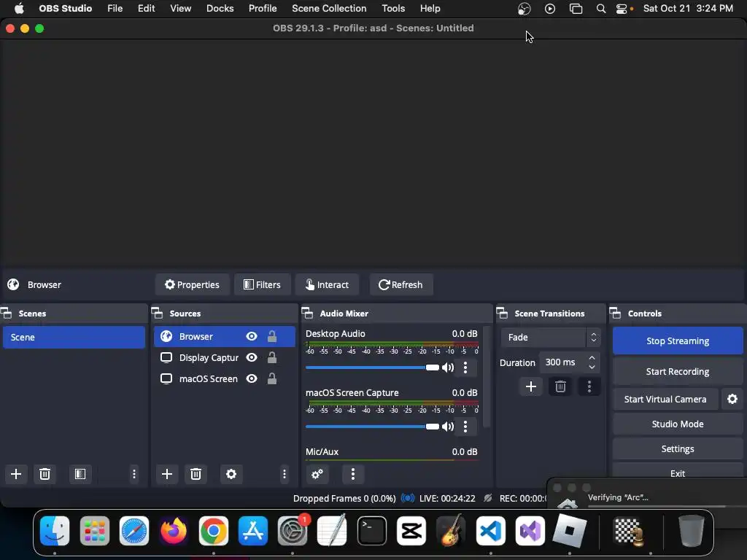
Task: Remove selected source with the trash icon
Action: (x=196, y=474)
